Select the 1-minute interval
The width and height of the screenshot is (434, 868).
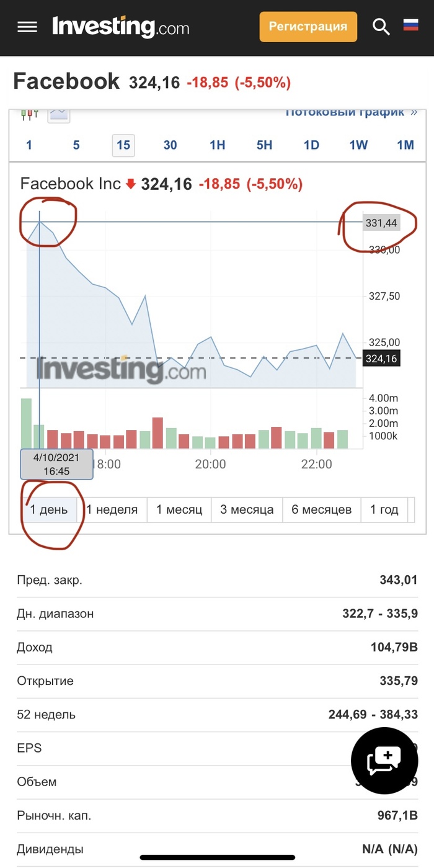[29, 145]
